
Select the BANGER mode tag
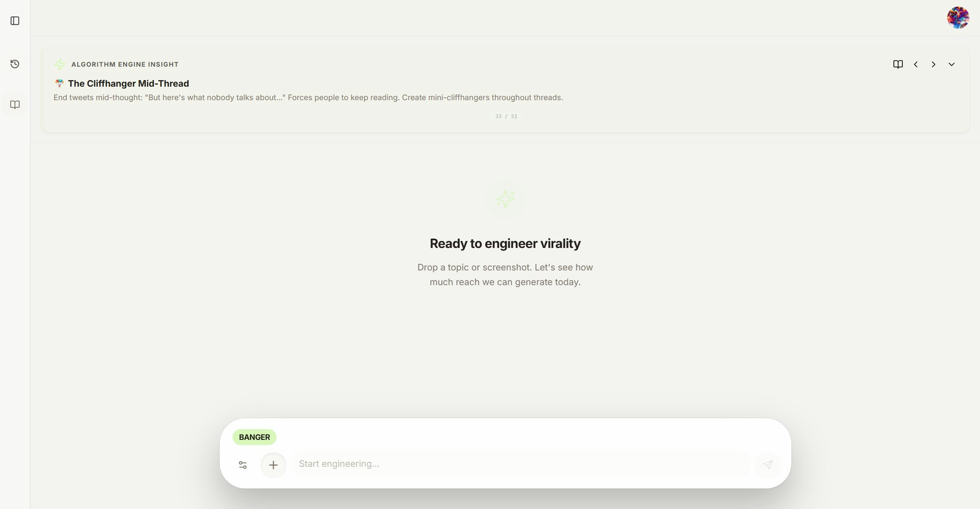click(x=254, y=437)
